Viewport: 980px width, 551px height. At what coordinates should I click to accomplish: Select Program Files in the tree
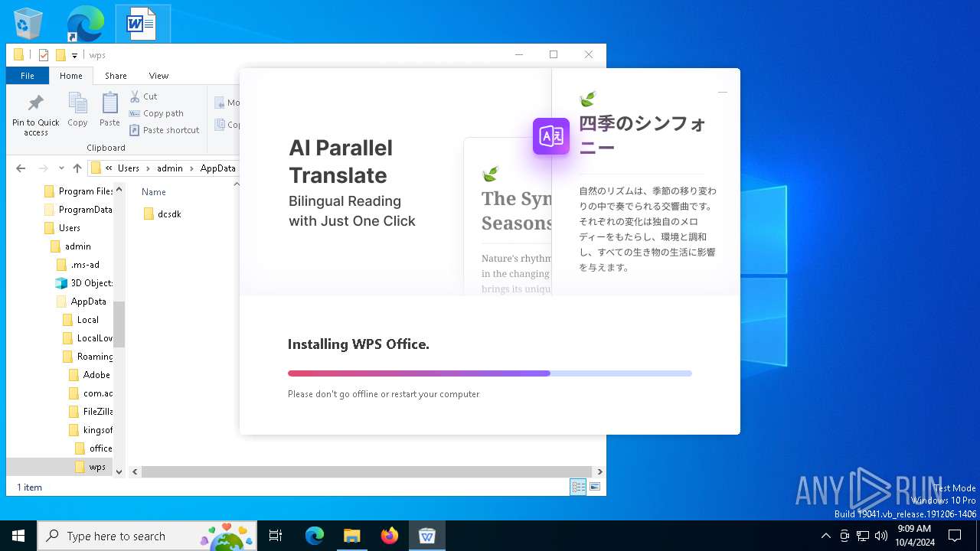tap(79, 191)
